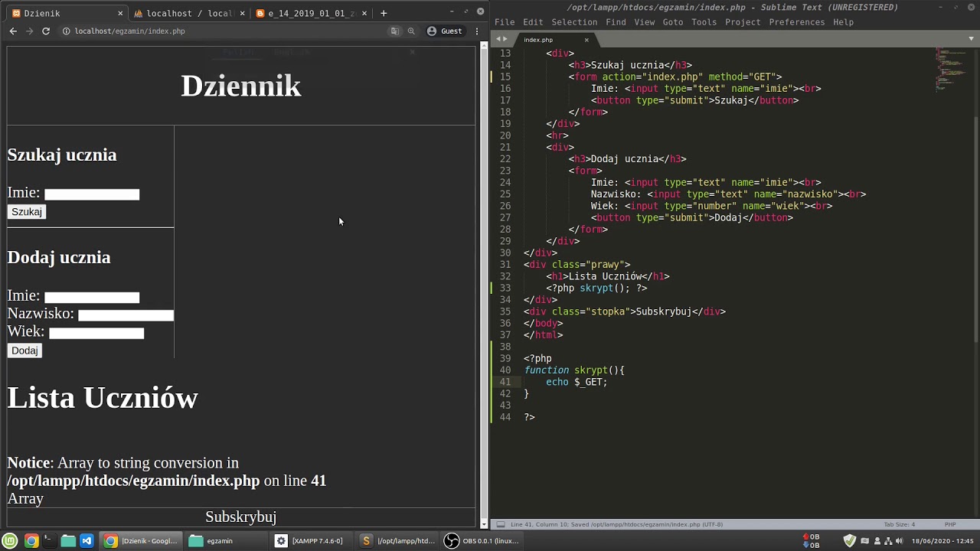Open file manager from panel launcher
The width and height of the screenshot is (980, 551).
68,541
